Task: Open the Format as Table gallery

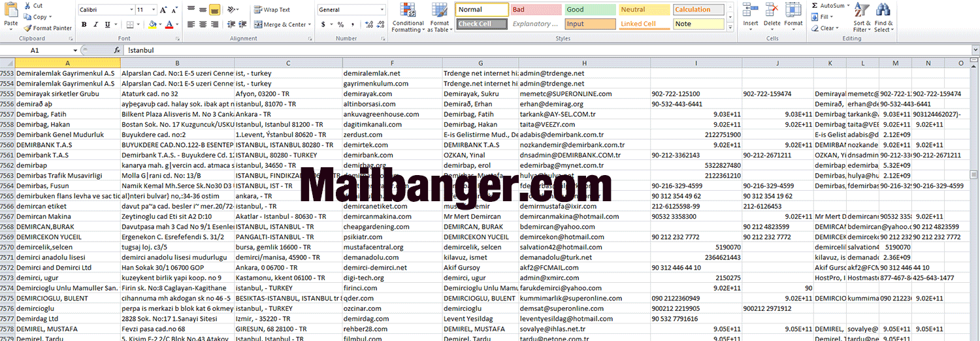Action: tap(440, 18)
